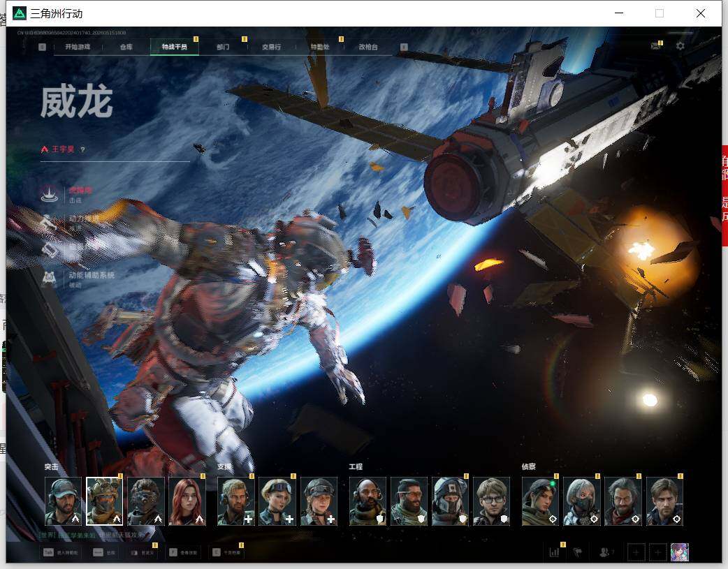Click the operator name 威龙
Screen dimensions: 728x569
77,101
